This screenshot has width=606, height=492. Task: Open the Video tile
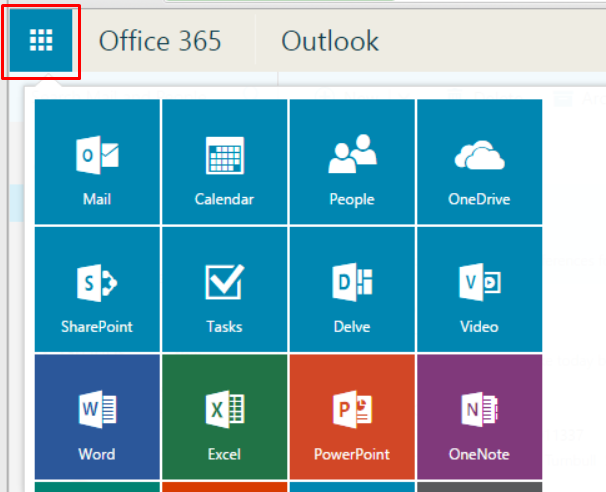point(480,289)
